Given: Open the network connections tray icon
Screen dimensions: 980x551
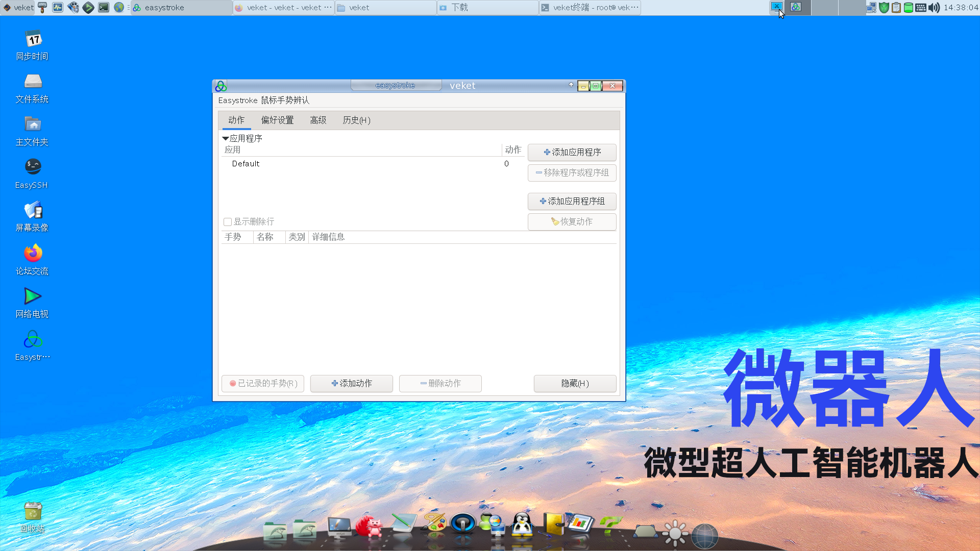Looking at the screenshot, I should (871, 7).
